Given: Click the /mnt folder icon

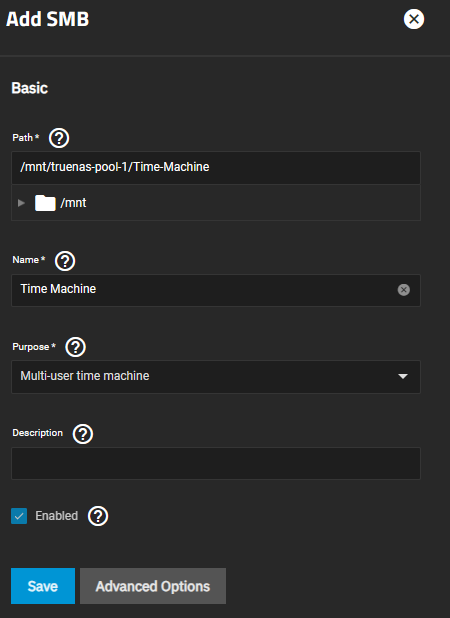Looking at the screenshot, I should coord(45,203).
